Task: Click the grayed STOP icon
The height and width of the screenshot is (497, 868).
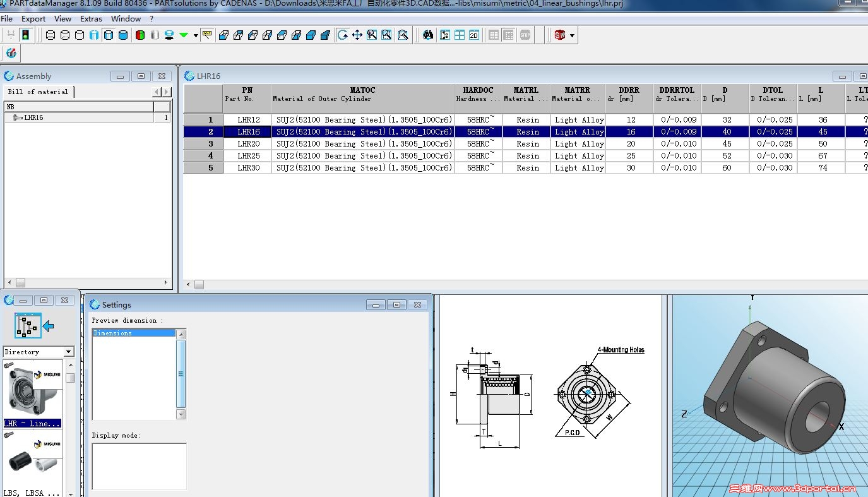Action: pos(525,35)
